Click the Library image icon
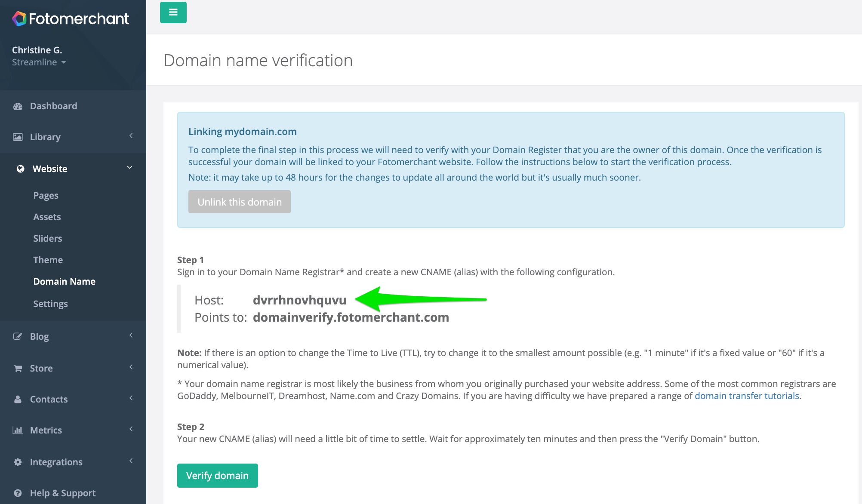Image resolution: width=862 pixels, height=504 pixels. tap(18, 137)
